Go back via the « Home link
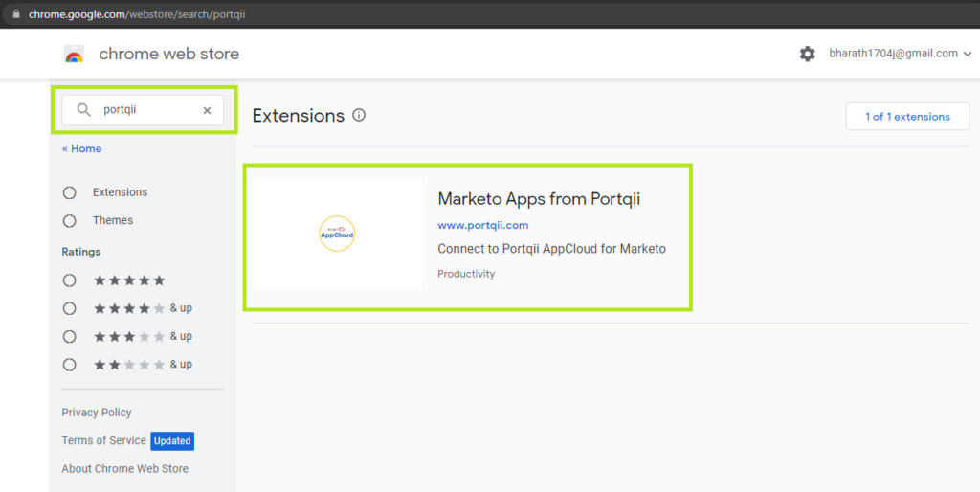 (x=82, y=148)
